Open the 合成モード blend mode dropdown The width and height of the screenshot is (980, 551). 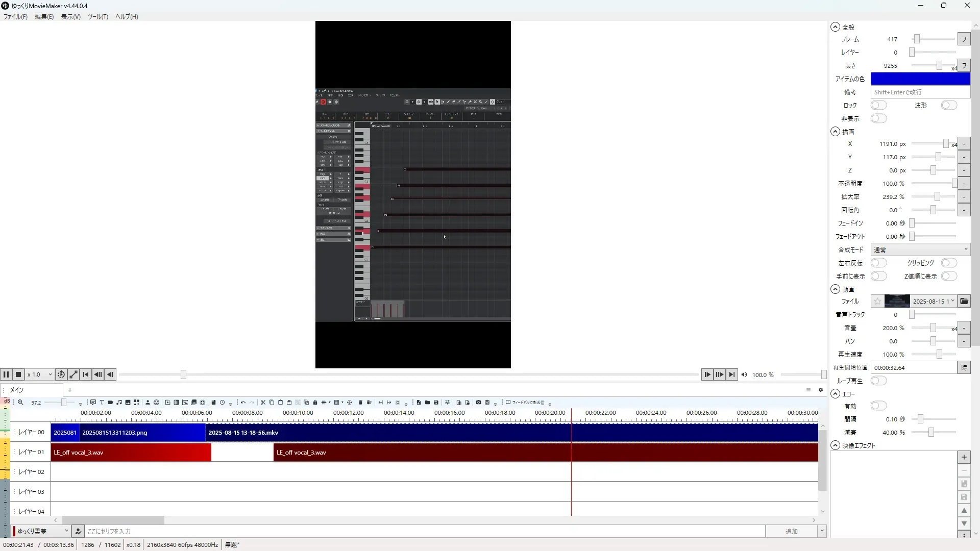tap(920, 250)
